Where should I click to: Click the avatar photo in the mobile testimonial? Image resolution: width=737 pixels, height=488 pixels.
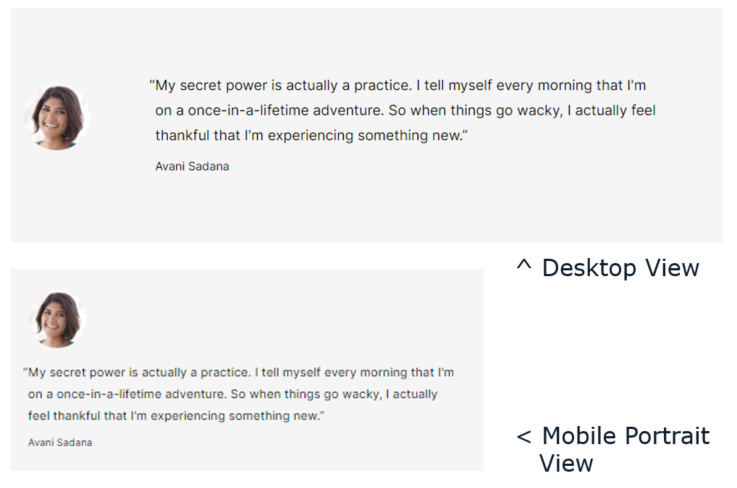pyautogui.click(x=57, y=319)
